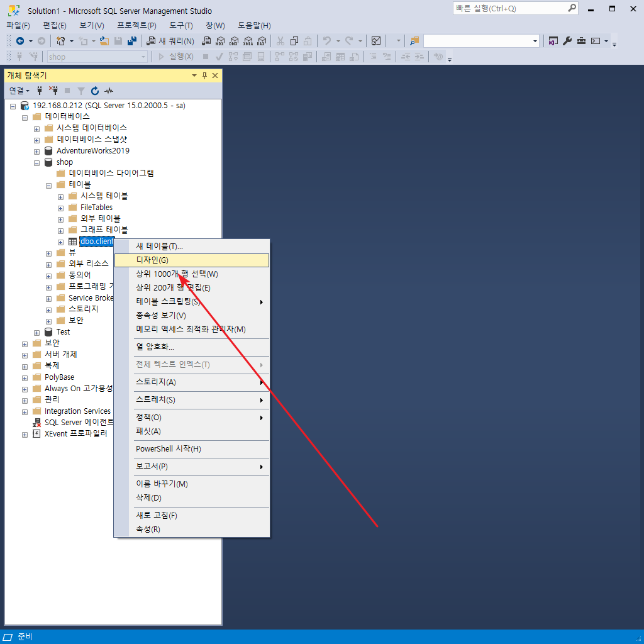The width and height of the screenshot is (644, 644).
Task: Collapse the shop database node
Action: pyautogui.click(x=36, y=163)
